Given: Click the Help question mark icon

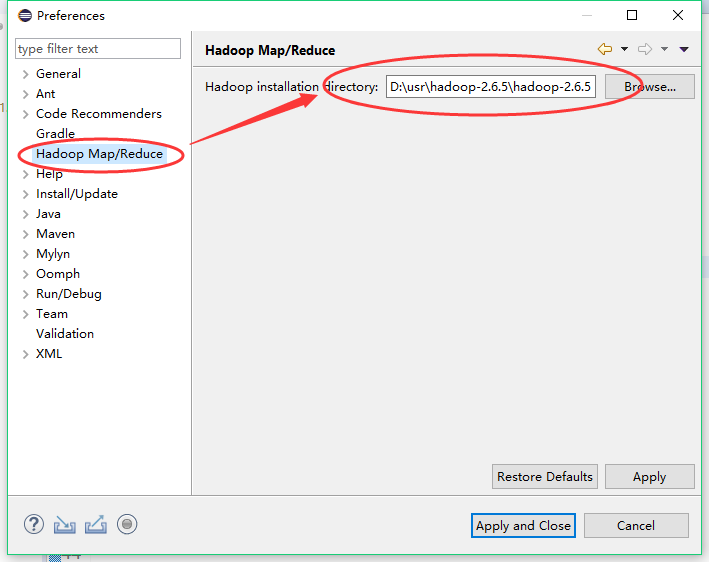Looking at the screenshot, I should (34, 524).
